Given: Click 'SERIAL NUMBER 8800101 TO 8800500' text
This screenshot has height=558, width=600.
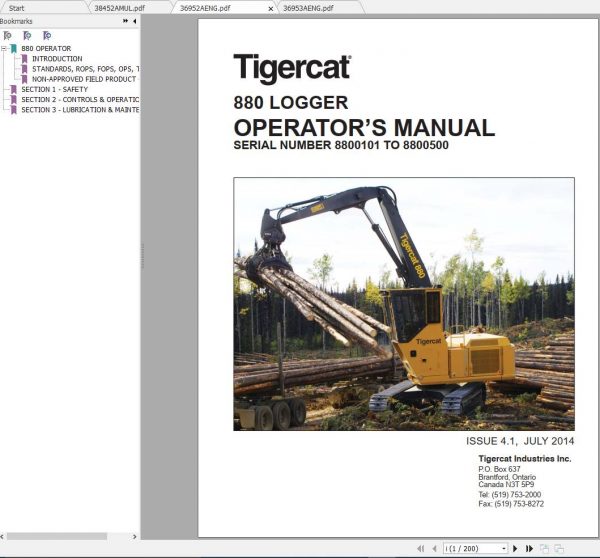Looking at the screenshot, I should click(341, 145).
